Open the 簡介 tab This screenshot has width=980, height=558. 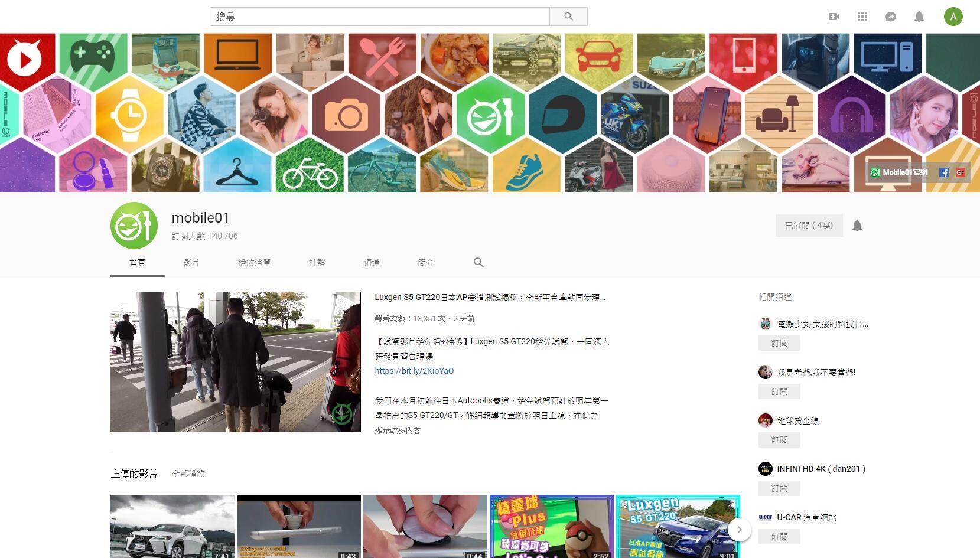[426, 263]
